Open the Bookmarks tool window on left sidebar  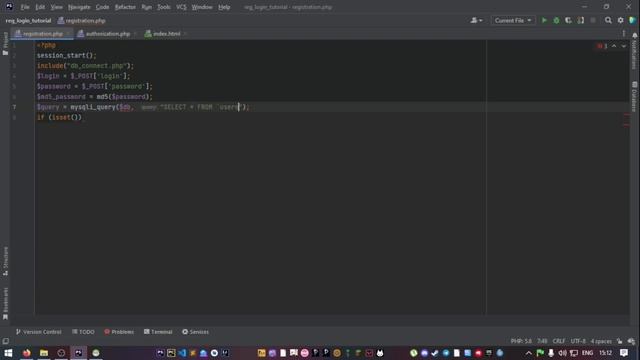click(5, 304)
